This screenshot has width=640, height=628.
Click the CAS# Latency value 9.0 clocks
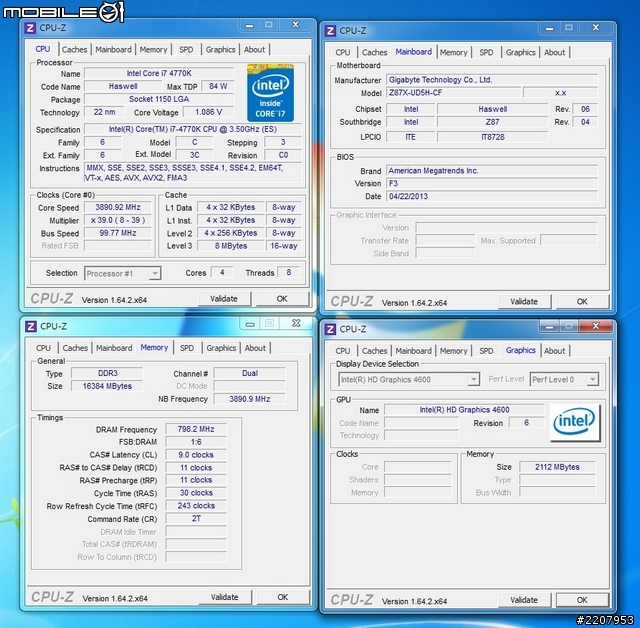tap(196, 455)
